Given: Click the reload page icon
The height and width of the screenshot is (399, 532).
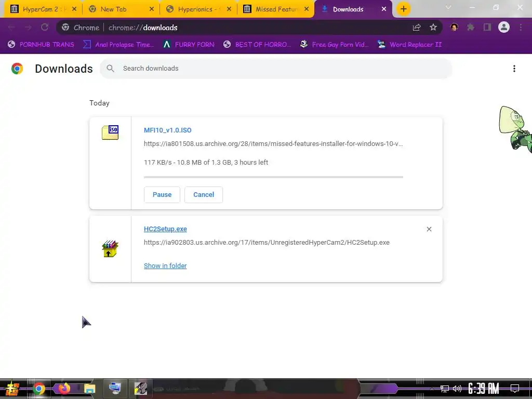Looking at the screenshot, I should click(x=45, y=28).
